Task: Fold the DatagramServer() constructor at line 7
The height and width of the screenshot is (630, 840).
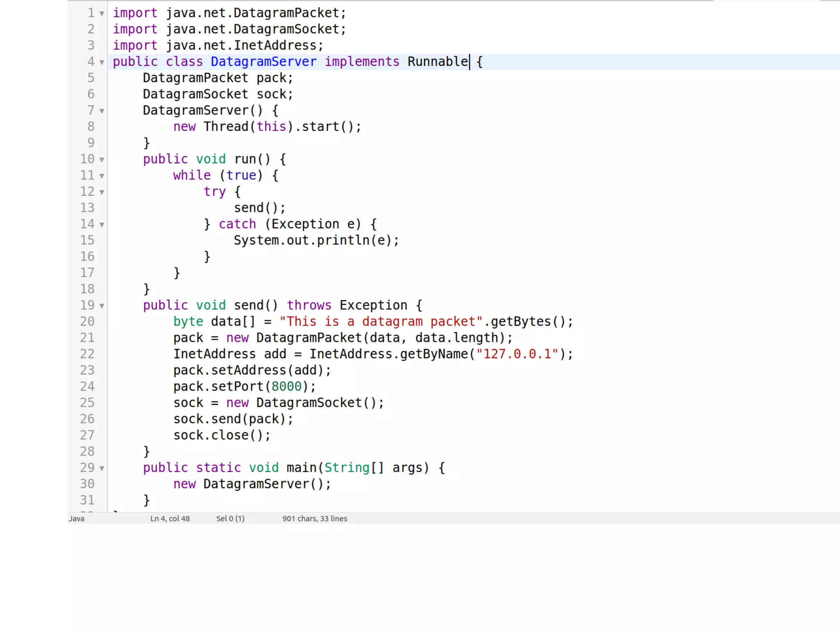Action: 102,111
